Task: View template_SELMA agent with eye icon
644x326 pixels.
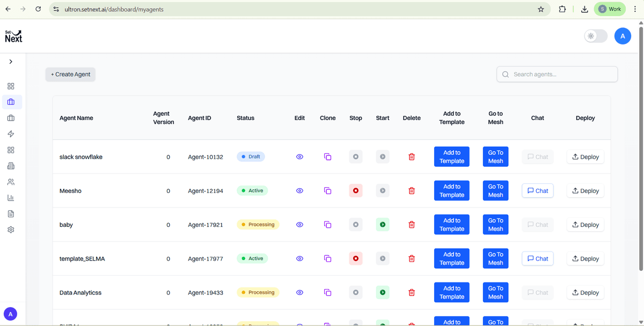Action: pos(300,258)
